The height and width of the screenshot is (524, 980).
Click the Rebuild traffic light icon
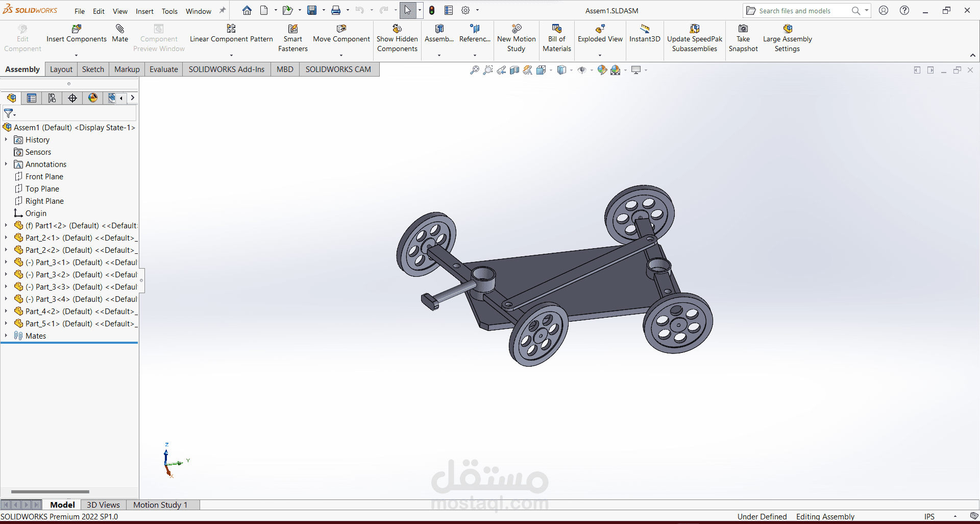pos(432,10)
